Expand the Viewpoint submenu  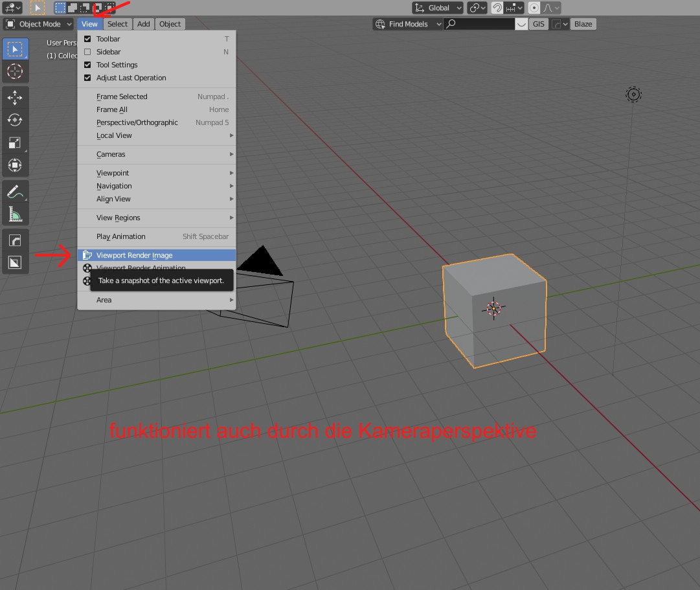[157, 173]
